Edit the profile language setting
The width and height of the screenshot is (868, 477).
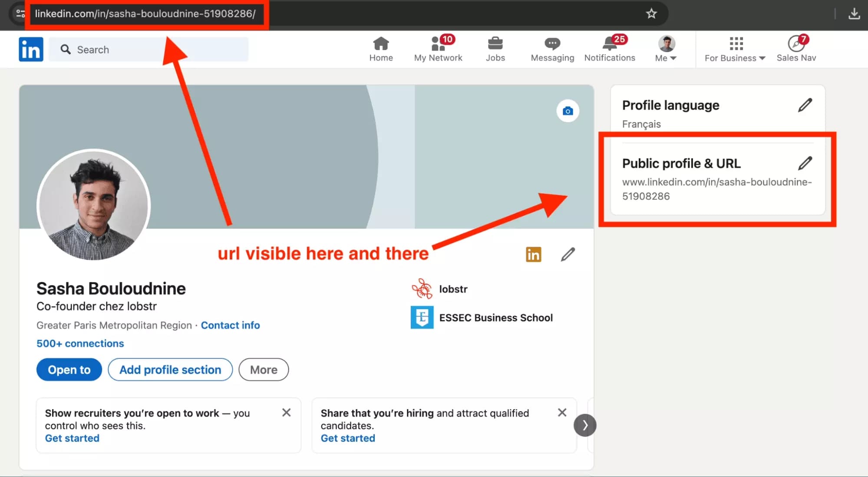coord(805,105)
